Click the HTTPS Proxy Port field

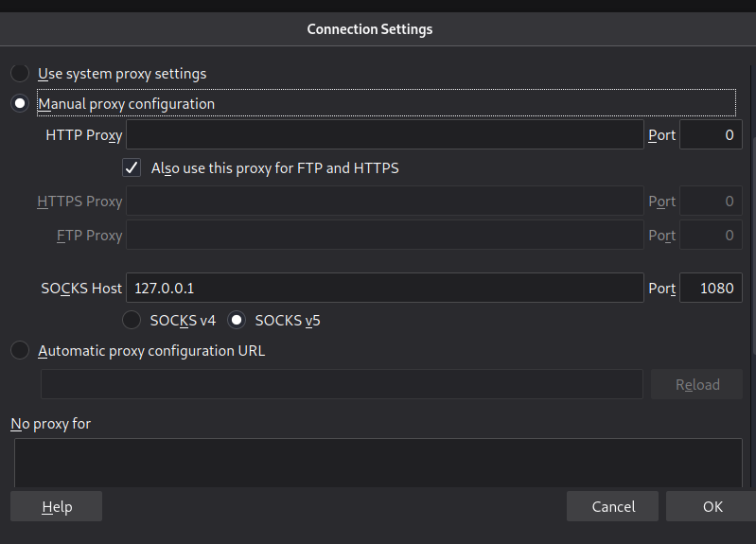pos(711,201)
